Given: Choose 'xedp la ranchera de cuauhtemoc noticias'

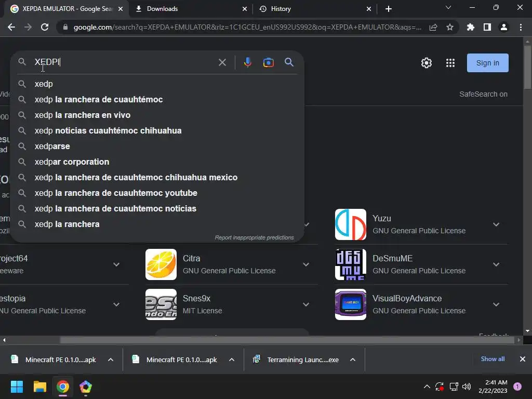Looking at the screenshot, I should pos(157,209).
